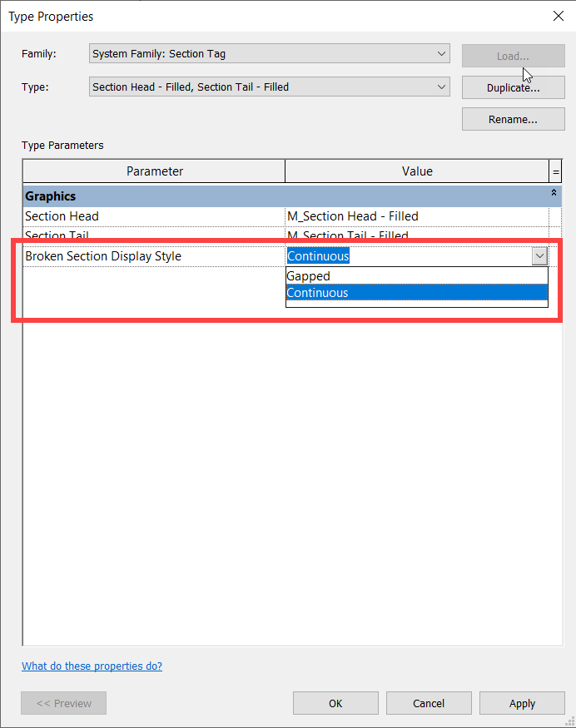Toggle the Broken Section Display Style arrow
Viewport: 576px width, 728px height.
(x=539, y=255)
